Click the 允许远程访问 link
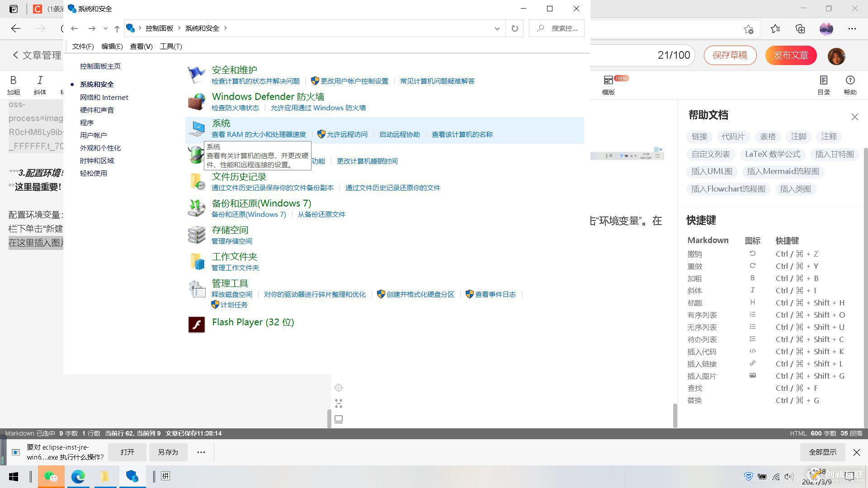868x488 pixels. tap(347, 135)
